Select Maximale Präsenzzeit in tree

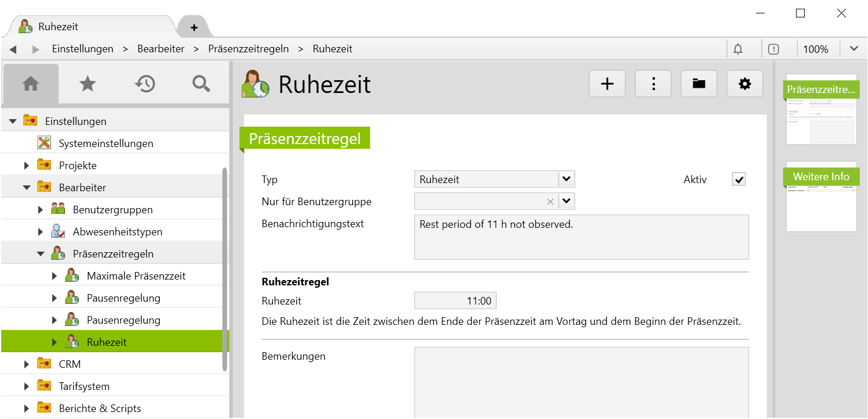(136, 276)
